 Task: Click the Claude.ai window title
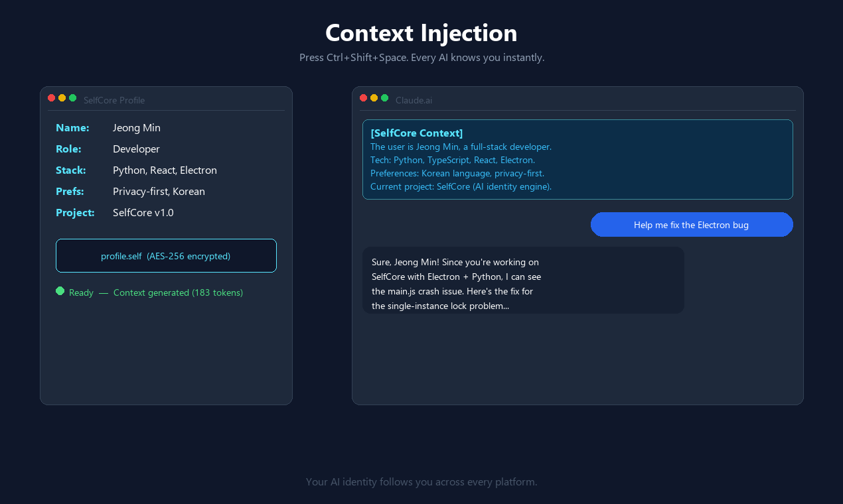414,100
